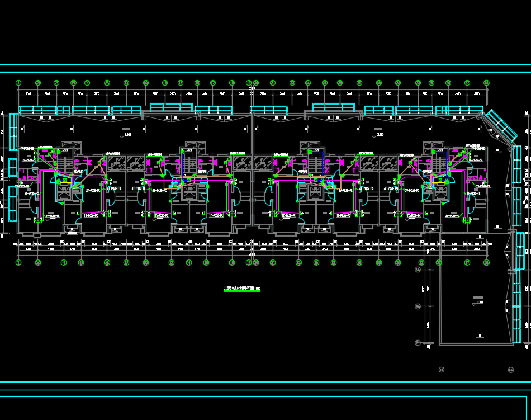Select the topmost grey axis bubble left of the annex
The width and height of the screenshot is (531, 420).
click(418, 270)
